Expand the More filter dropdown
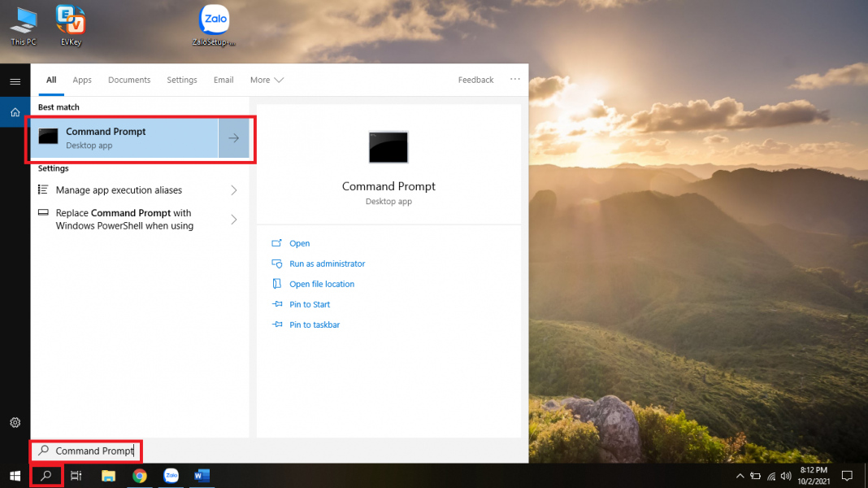Image resolution: width=868 pixels, height=488 pixels. pyautogui.click(x=267, y=80)
